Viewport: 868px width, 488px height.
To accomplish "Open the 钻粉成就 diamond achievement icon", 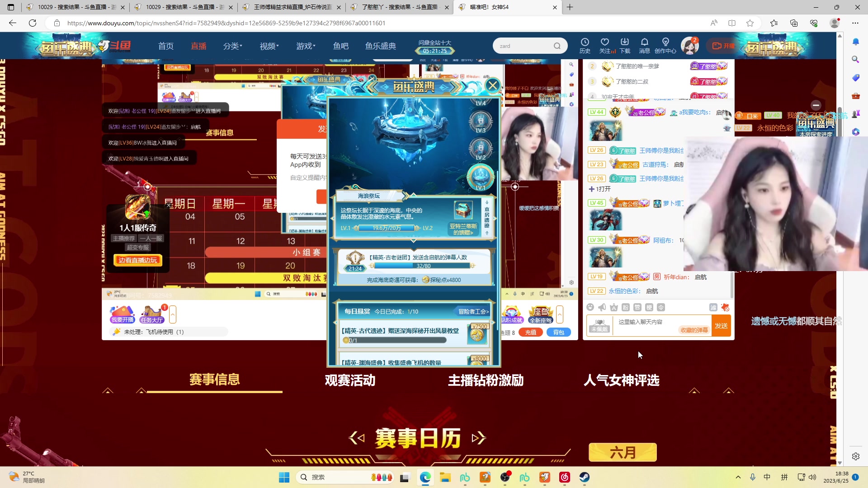I will point(511,314).
